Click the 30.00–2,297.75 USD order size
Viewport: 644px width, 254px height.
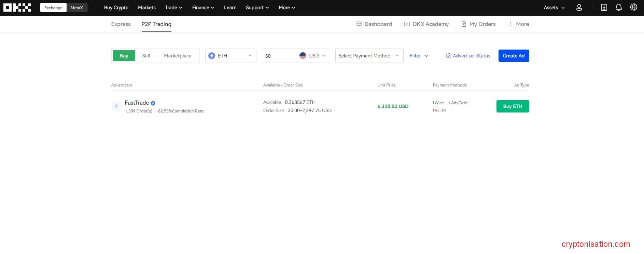tap(310, 110)
